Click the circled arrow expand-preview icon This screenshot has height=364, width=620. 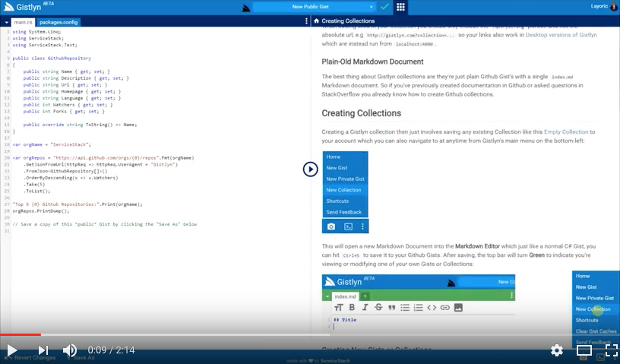310,169
